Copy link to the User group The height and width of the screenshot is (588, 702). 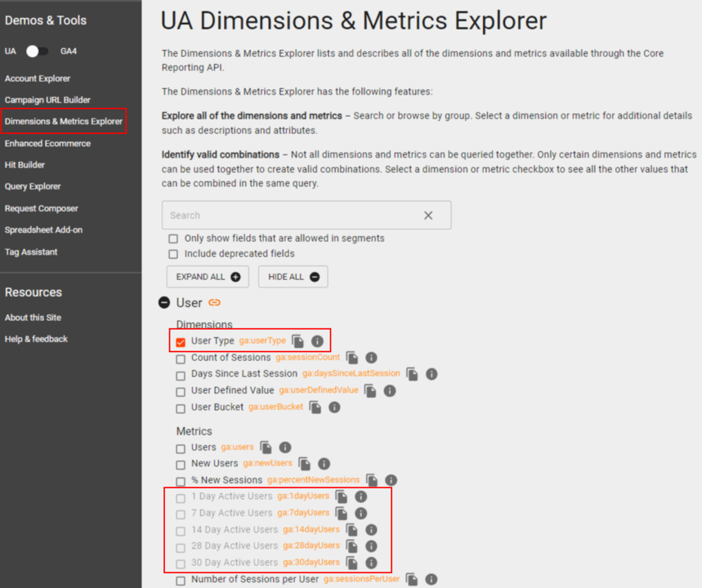[215, 303]
